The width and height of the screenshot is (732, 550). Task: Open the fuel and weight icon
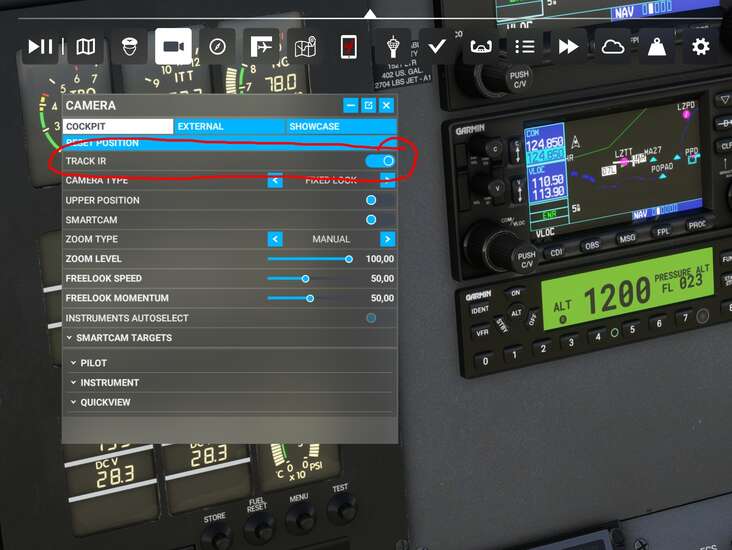(656, 47)
